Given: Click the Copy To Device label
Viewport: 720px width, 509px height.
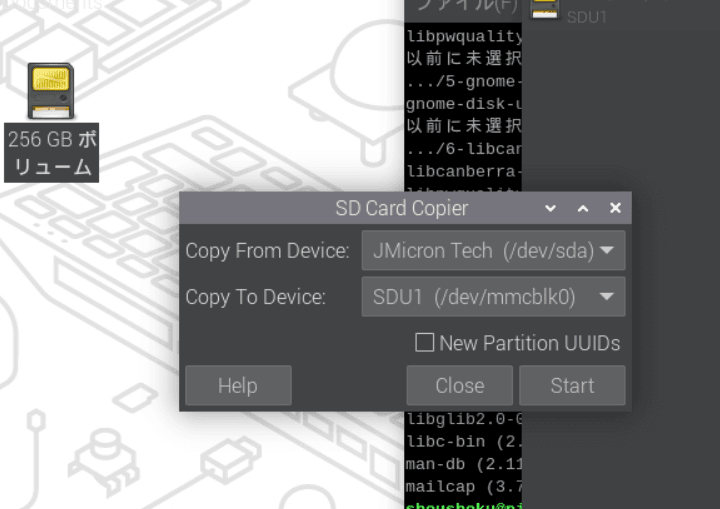Looking at the screenshot, I should pyautogui.click(x=256, y=297).
